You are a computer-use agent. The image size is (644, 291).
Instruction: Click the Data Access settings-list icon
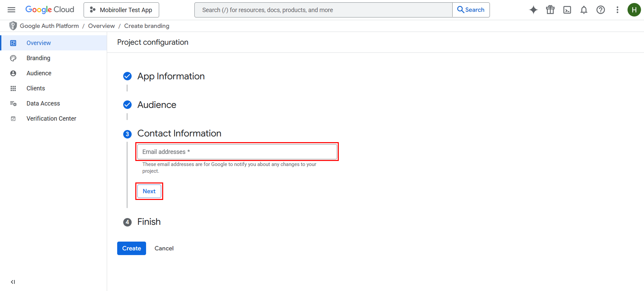[x=13, y=103]
